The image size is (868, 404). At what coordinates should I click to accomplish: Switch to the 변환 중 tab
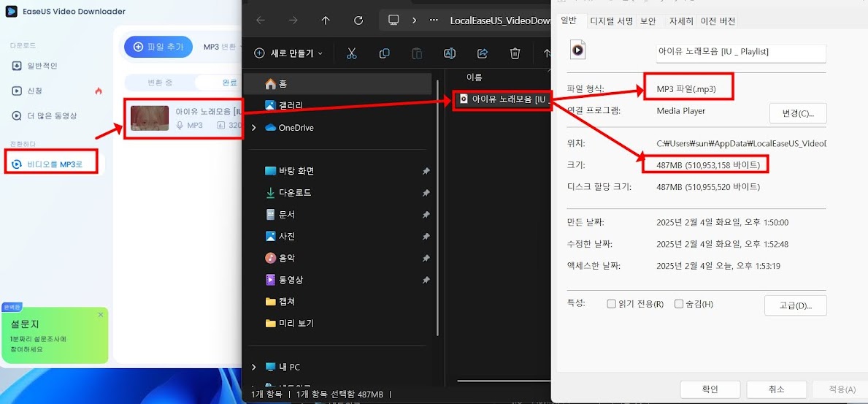160,83
